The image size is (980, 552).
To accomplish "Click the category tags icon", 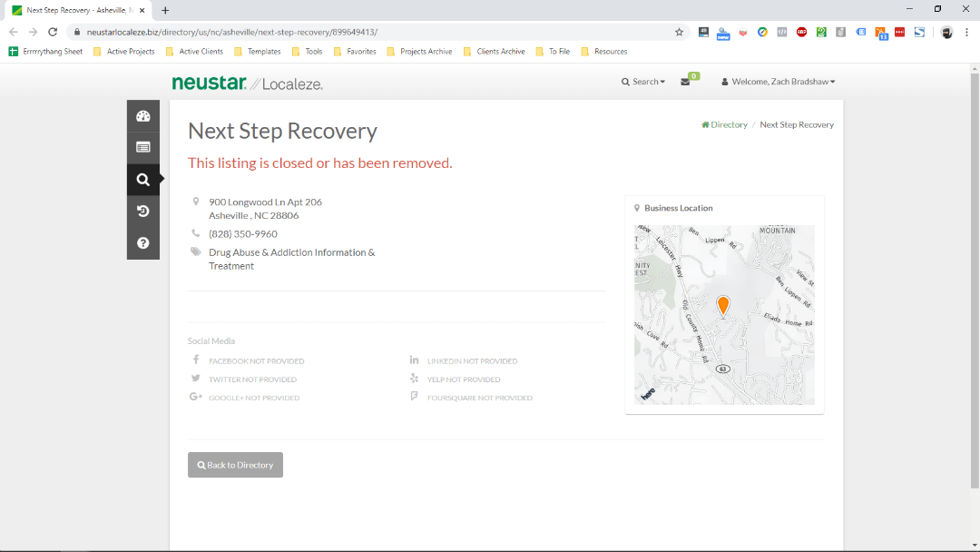I will coord(196,251).
